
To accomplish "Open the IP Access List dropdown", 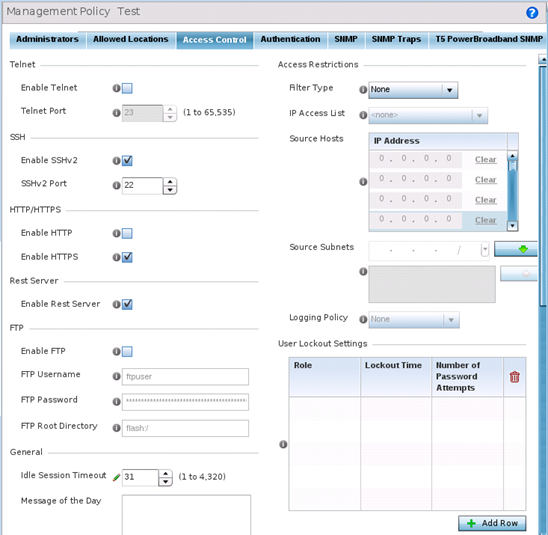I will tap(428, 115).
